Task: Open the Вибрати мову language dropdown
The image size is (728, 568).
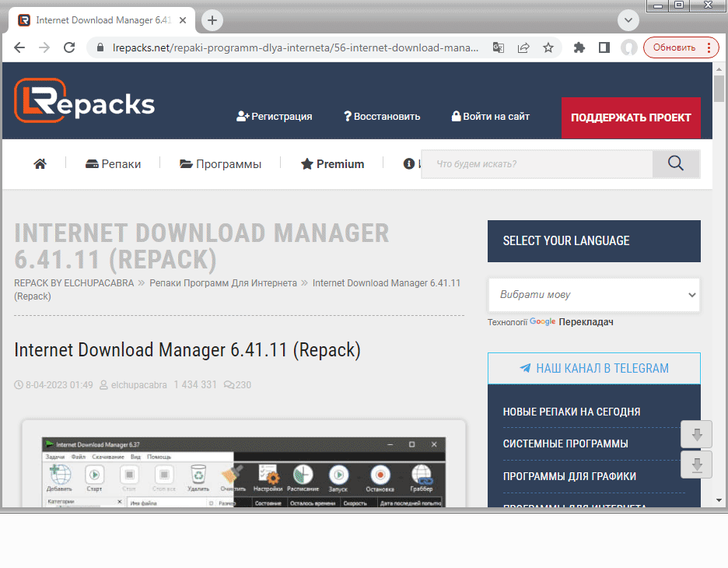Action: click(x=593, y=295)
